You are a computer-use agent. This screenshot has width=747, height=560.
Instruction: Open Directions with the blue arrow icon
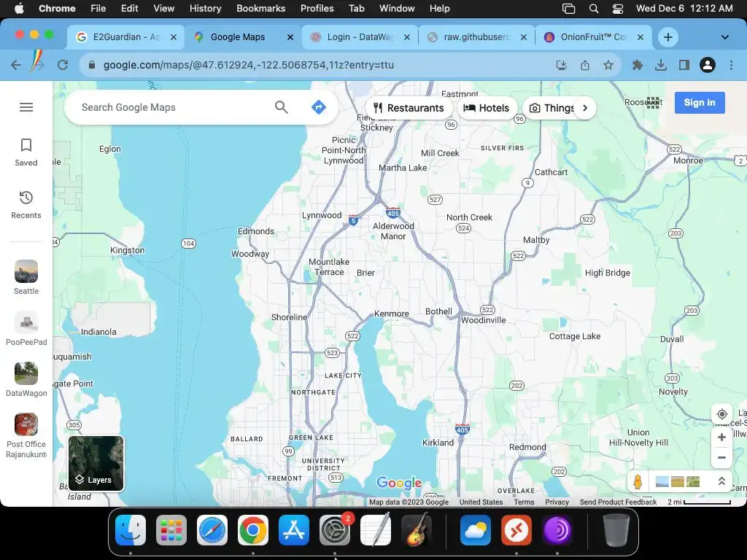coord(319,107)
